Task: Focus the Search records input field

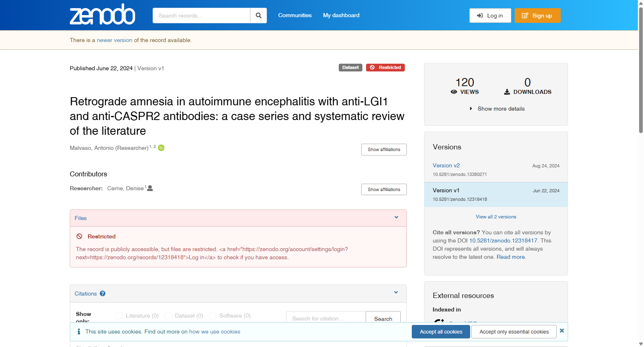Action: [201, 16]
